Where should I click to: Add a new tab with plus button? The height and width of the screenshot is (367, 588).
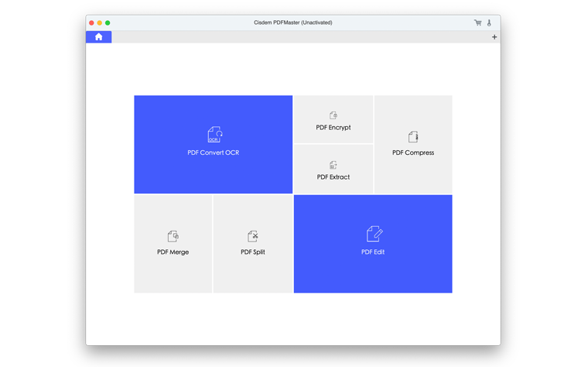[494, 37]
